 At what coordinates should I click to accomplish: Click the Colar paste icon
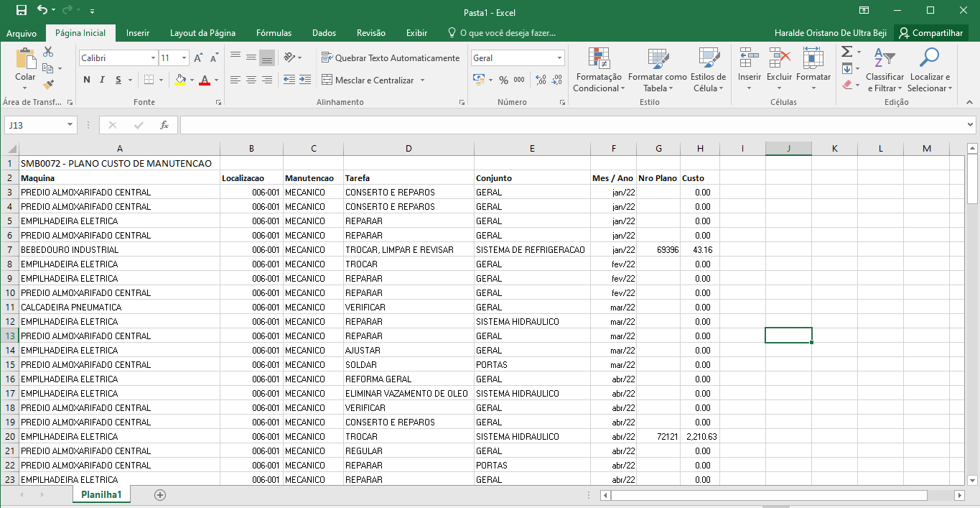pos(25,60)
